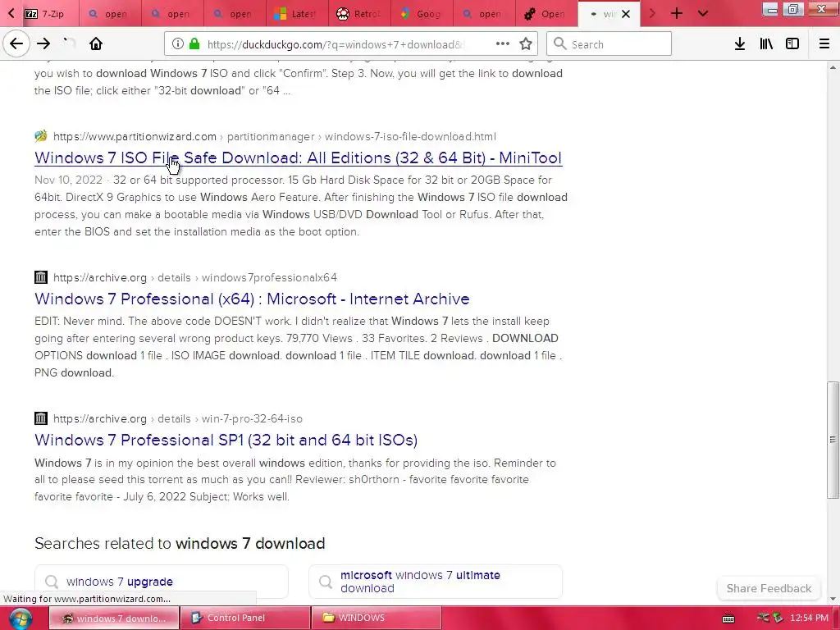Select windows 7 download taskbar button
The width and height of the screenshot is (840, 630).
click(x=114, y=618)
